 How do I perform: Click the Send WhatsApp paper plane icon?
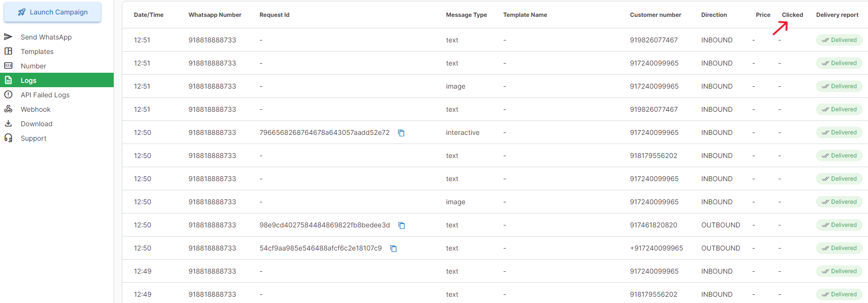8,37
